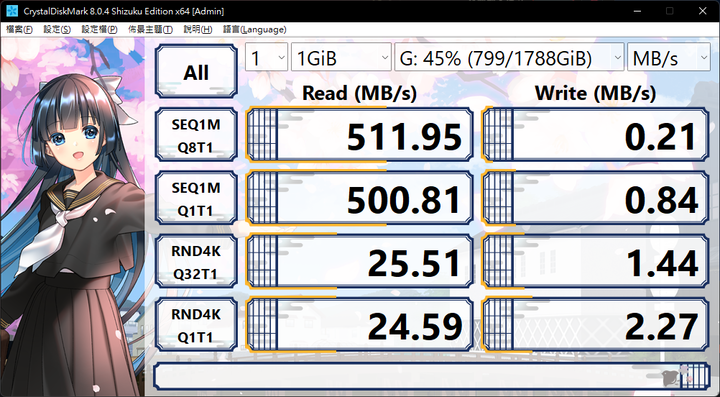720x397 pixels.
Task: Select the 500.81 read result
Action: [x=360, y=198]
